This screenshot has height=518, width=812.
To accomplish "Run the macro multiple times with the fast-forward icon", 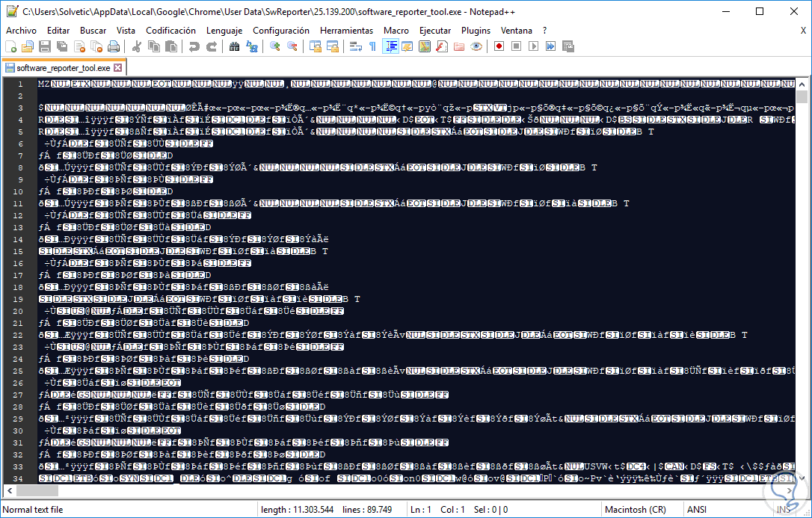I will pyautogui.click(x=551, y=46).
